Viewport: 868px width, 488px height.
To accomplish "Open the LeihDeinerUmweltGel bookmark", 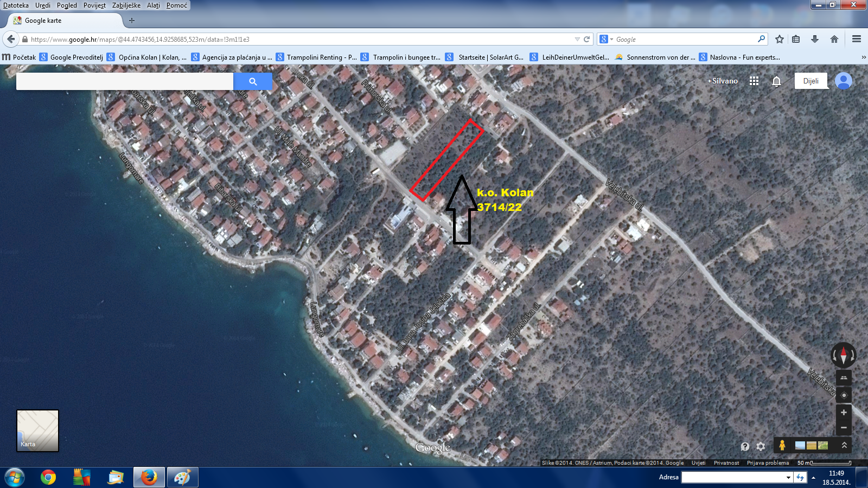I will click(570, 57).
